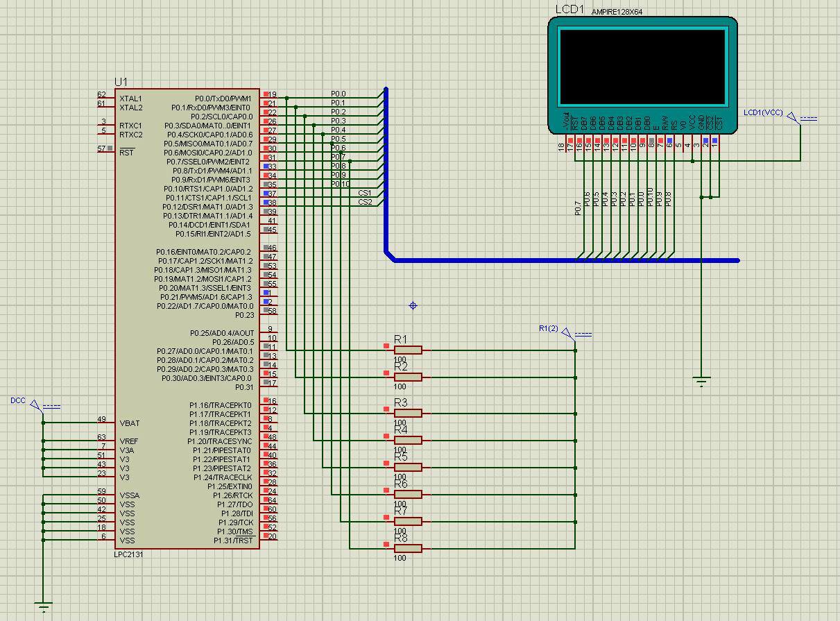840x621 pixels.
Task: Select resistor R8 at the bottom
Action: (408, 548)
